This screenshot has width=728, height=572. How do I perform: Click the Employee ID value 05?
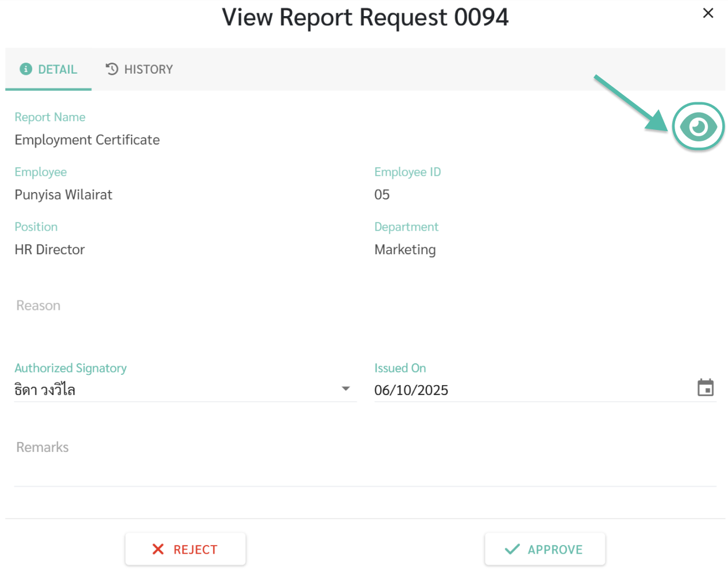[x=382, y=195]
